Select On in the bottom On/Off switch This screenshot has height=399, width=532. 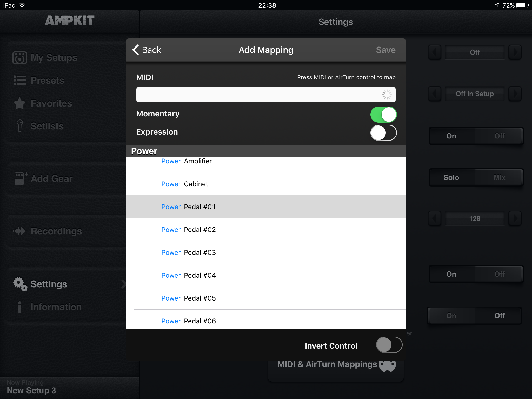point(451,316)
